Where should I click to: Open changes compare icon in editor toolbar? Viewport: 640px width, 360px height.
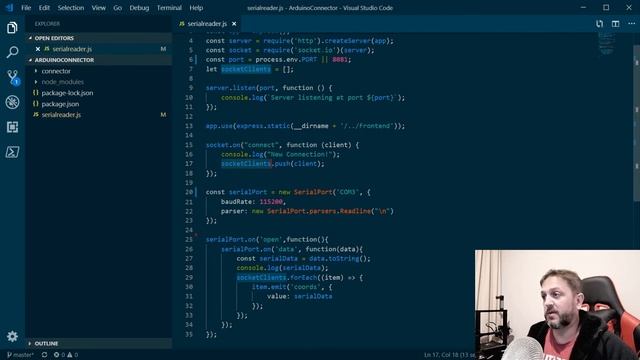(599, 24)
